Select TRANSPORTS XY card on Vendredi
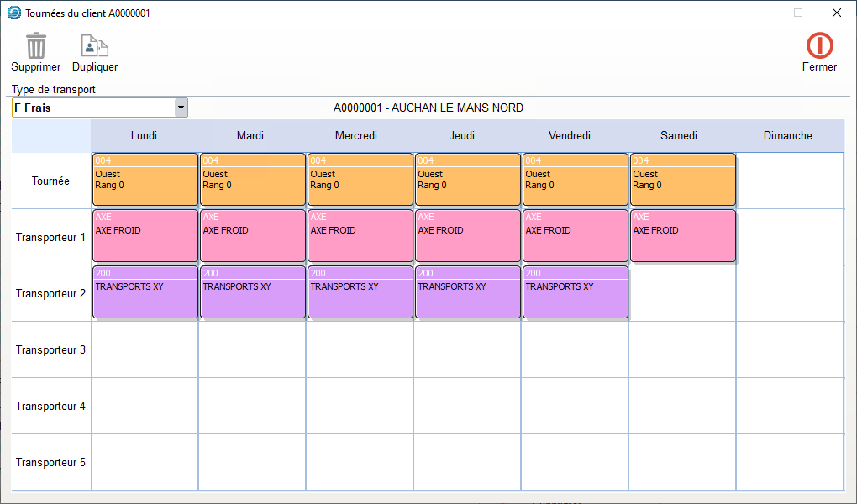857x504 pixels. coord(575,292)
